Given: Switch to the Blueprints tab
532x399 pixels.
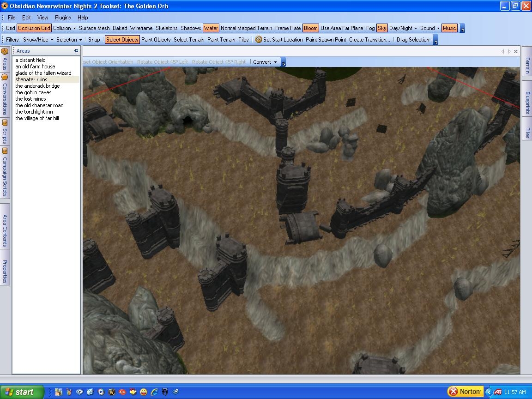Looking at the screenshot, I should coord(527,103).
